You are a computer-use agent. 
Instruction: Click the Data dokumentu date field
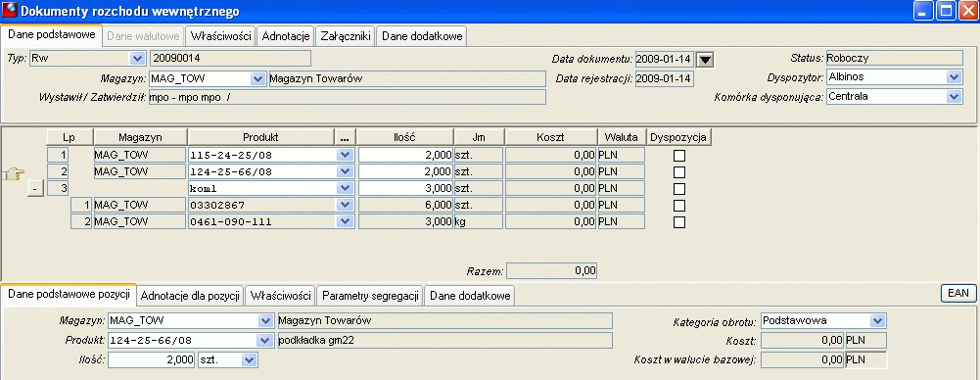click(665, 60)
